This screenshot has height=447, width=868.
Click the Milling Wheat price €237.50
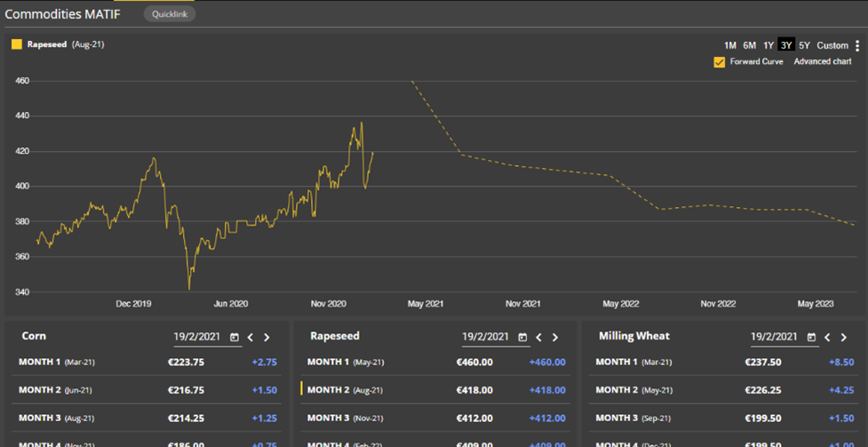763,363
